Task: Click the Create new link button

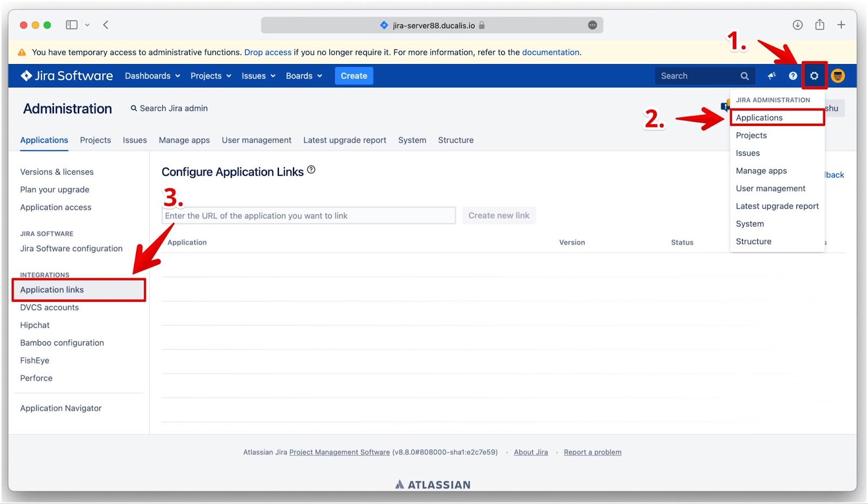Action: pyautogui.click(x=499, y=215)
